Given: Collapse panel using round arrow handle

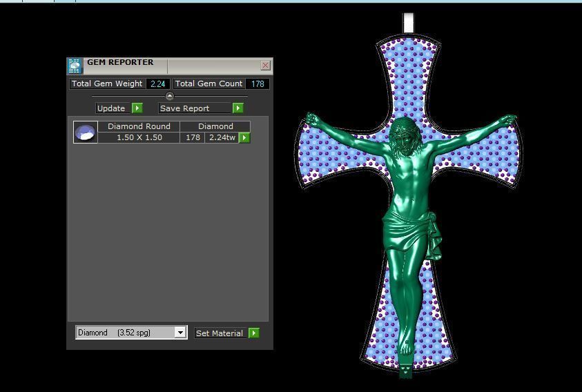Looking at the screenshot, I should pyautogui.click(x=170, y=96).
